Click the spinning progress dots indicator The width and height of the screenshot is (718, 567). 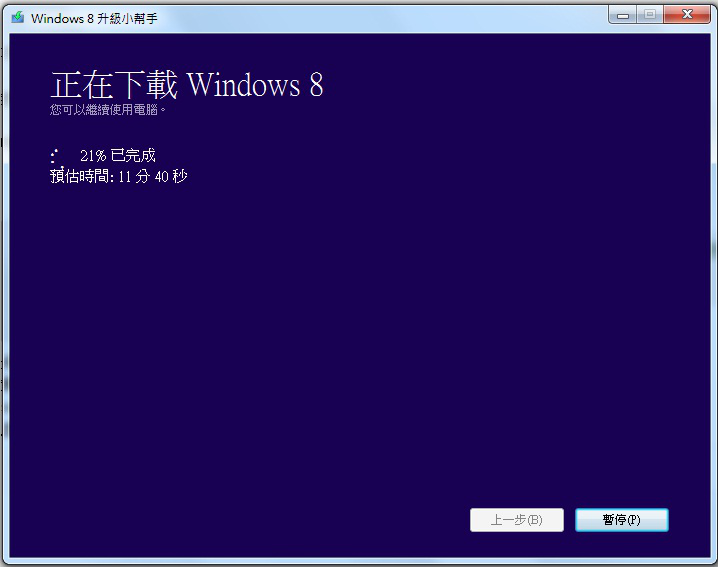click(x=55, y=157)
